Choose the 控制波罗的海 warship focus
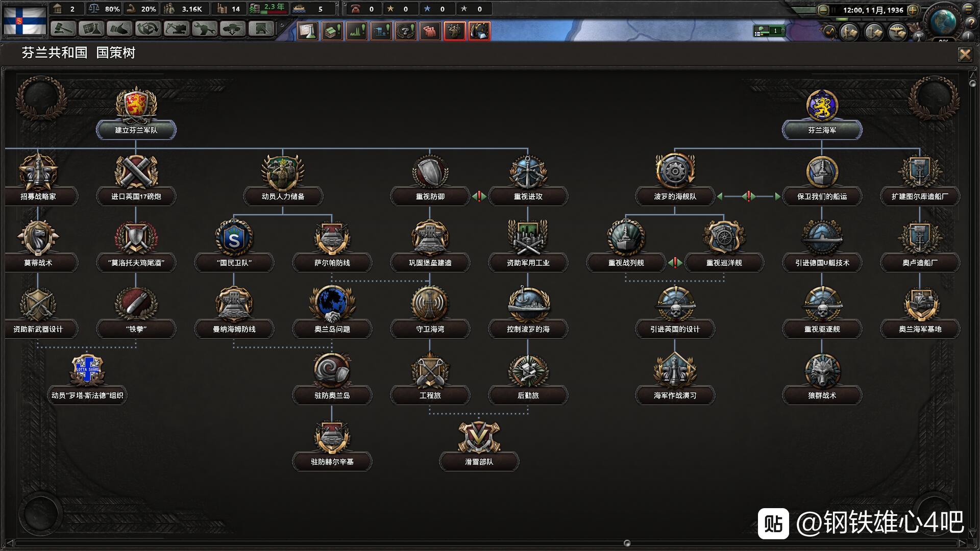The width and height of the screenshot is (980, 551). [x=528, y=312]
